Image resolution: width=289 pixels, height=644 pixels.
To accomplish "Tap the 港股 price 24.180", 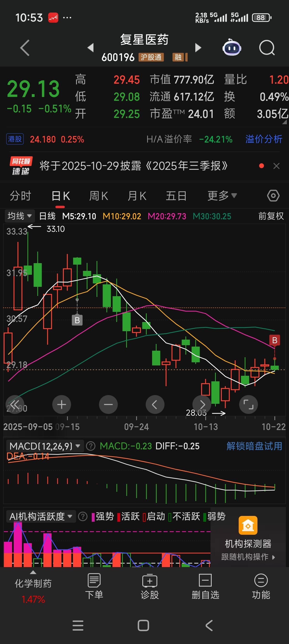I will click(x=43, y=139).
